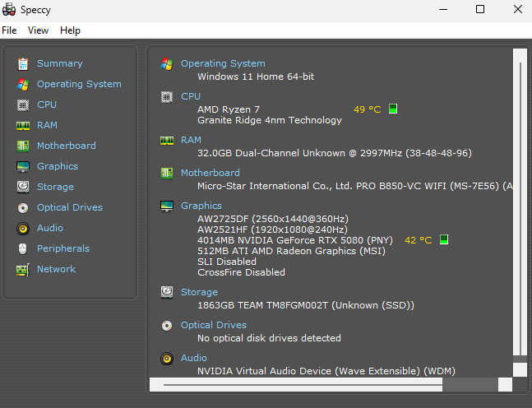Click the Graphics monitor icon in summary panel
The width and height of the screenshot is (532, 408).
pyautogui.click(x=167, y=206)
